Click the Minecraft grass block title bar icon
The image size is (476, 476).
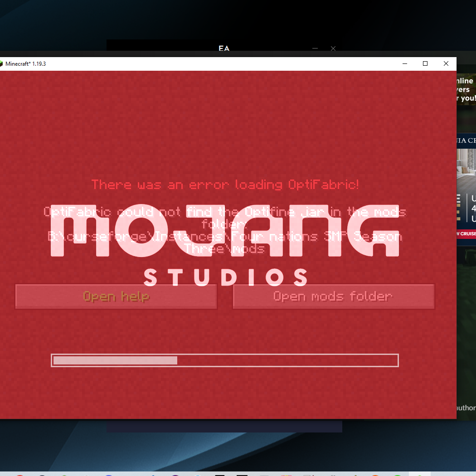point(1,64)
